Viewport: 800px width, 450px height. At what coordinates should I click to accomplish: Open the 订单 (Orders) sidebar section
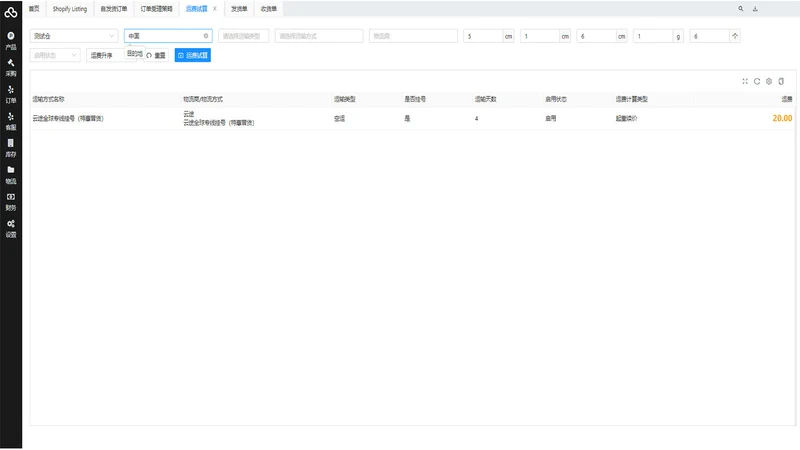11,95
